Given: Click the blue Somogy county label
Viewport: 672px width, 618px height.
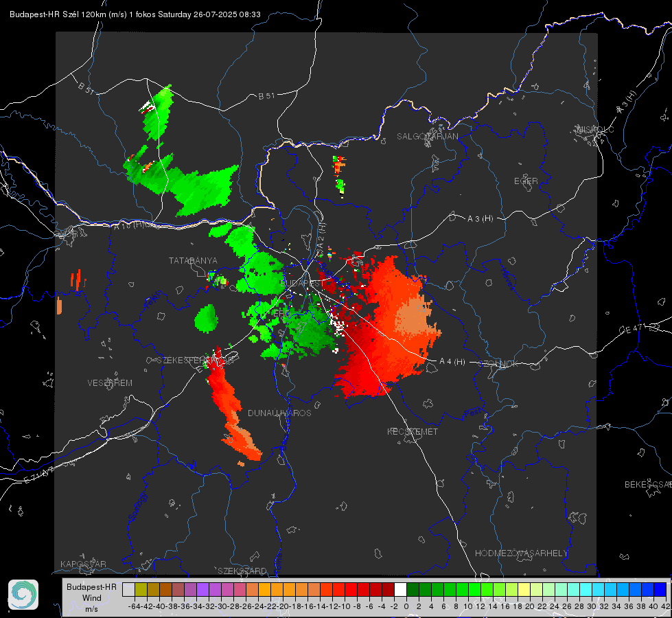Looking at the screenshot, I should point(137,506).
